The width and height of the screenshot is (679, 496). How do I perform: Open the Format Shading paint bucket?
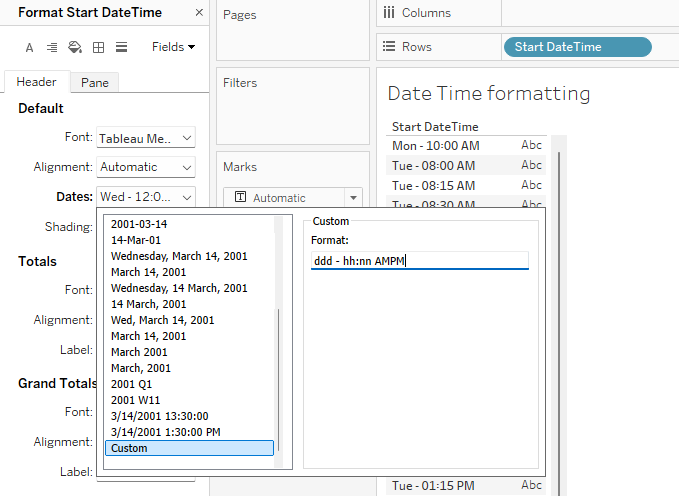tap(75, 47)
